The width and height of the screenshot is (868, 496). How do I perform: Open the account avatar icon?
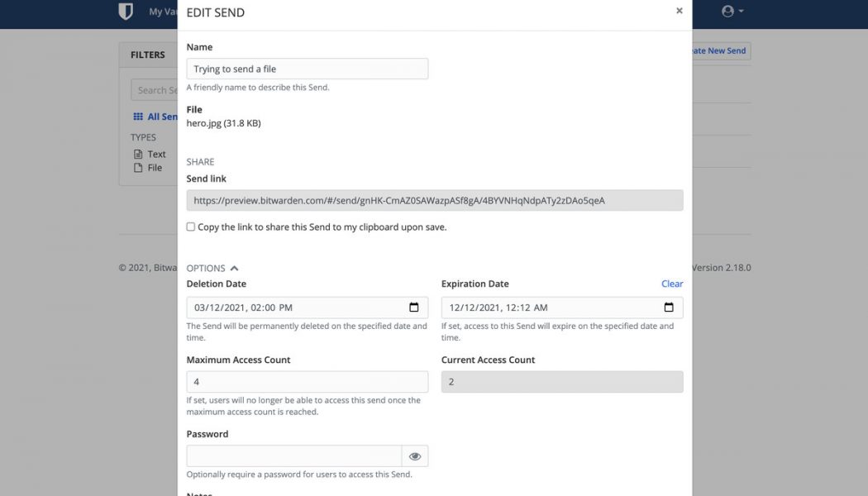click(x=726, y=11)
